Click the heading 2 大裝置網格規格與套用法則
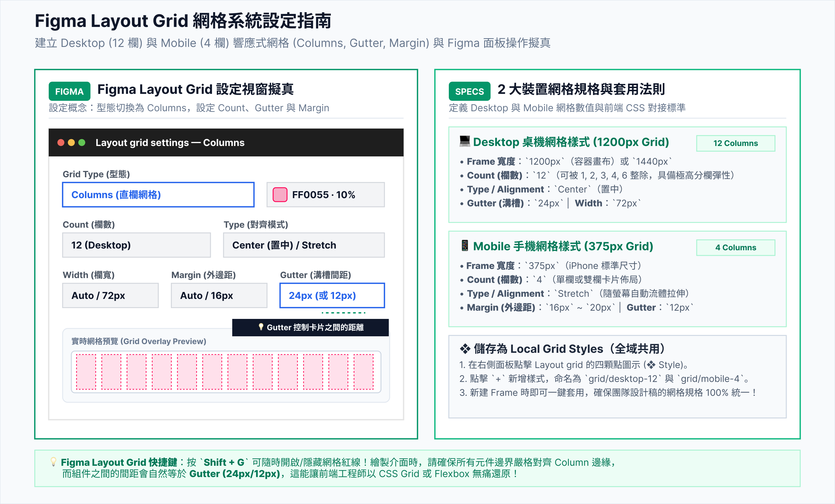835x504 pixels. click(581, 90)
